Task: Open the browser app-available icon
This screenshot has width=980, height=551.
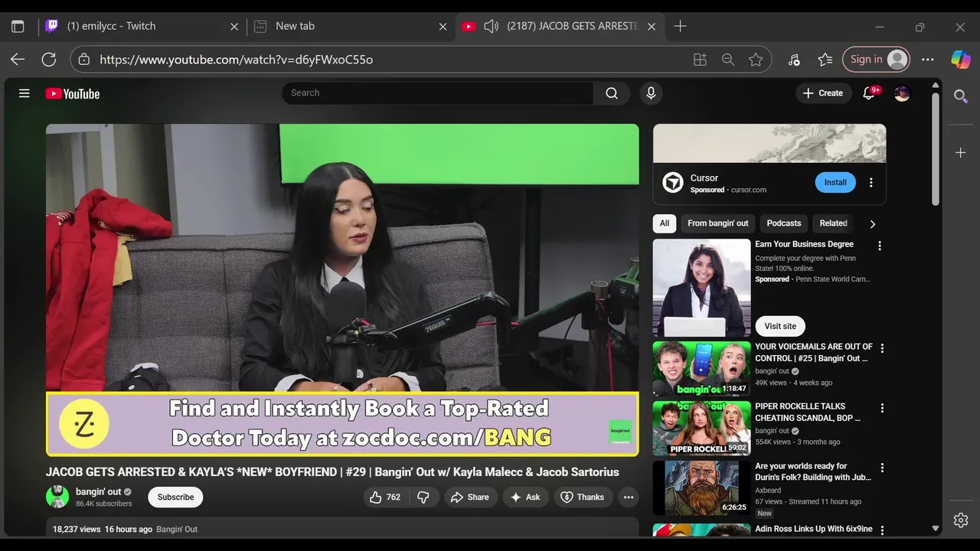Action: pyautogui.click(x=700, y=60)
